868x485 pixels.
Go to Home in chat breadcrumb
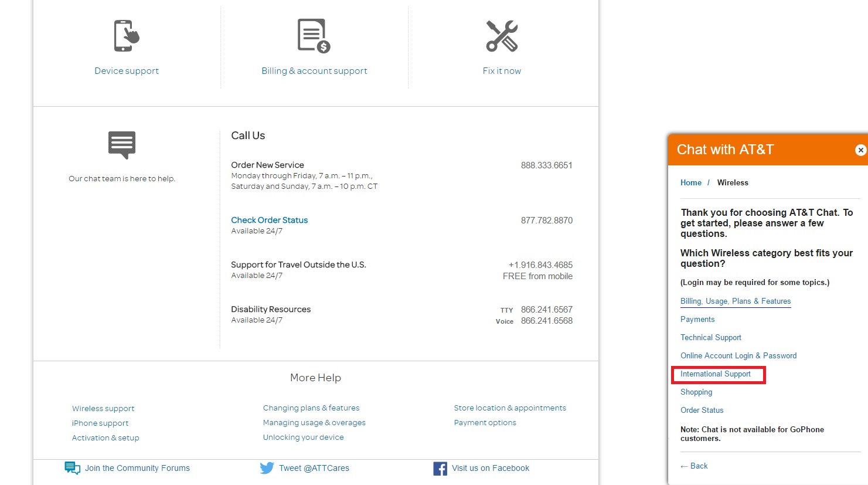(690, 183)
